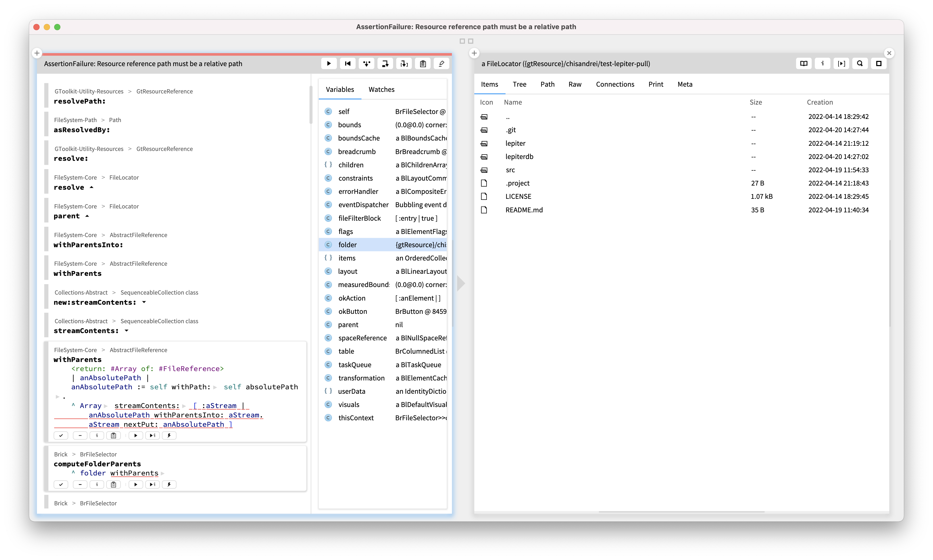Screen dimensions: 933x560
Task: Click the evaluate [▶] icon in inspector toolbar
Action: point(841,63)
